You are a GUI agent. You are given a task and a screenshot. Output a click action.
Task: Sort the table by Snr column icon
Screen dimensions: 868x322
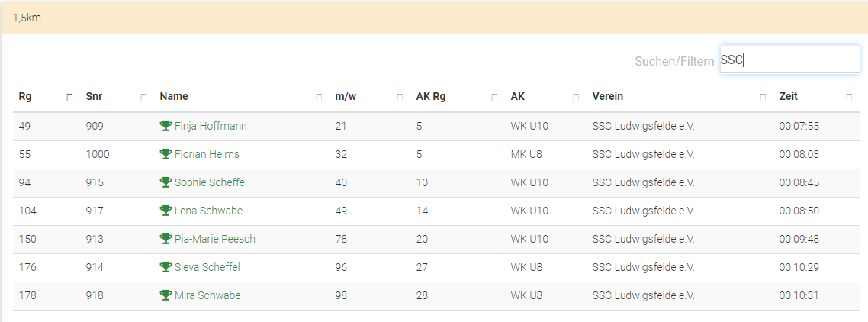pyautogui.click(x=143, y=98)
